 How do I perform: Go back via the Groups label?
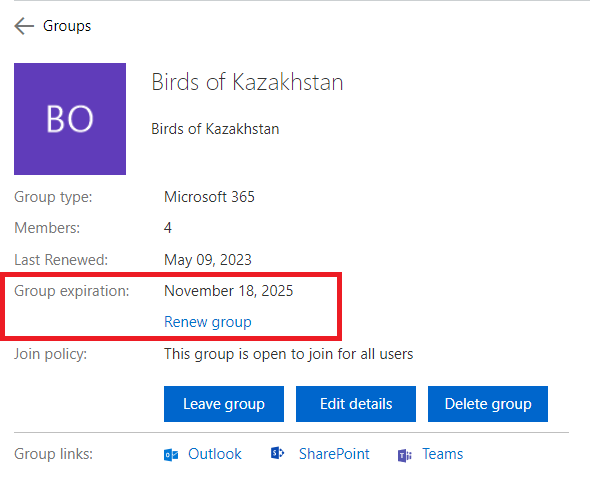[67, 26]
